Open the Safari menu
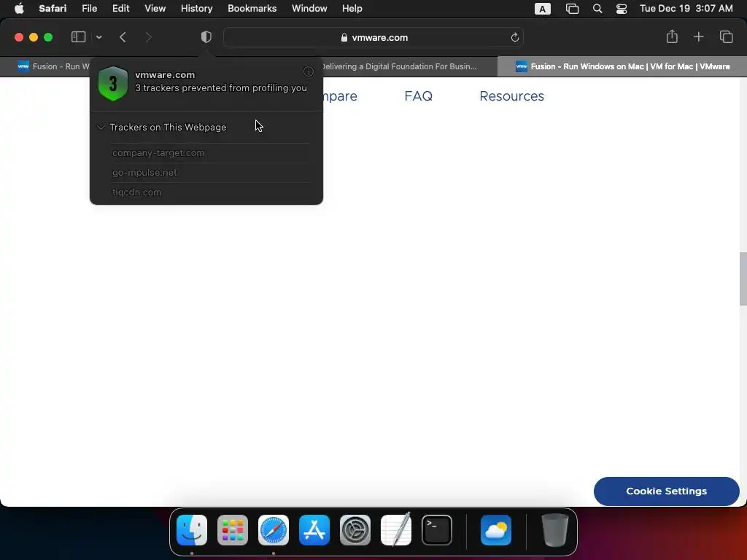The height and width of the screenshot is (560, 747). 53,9
